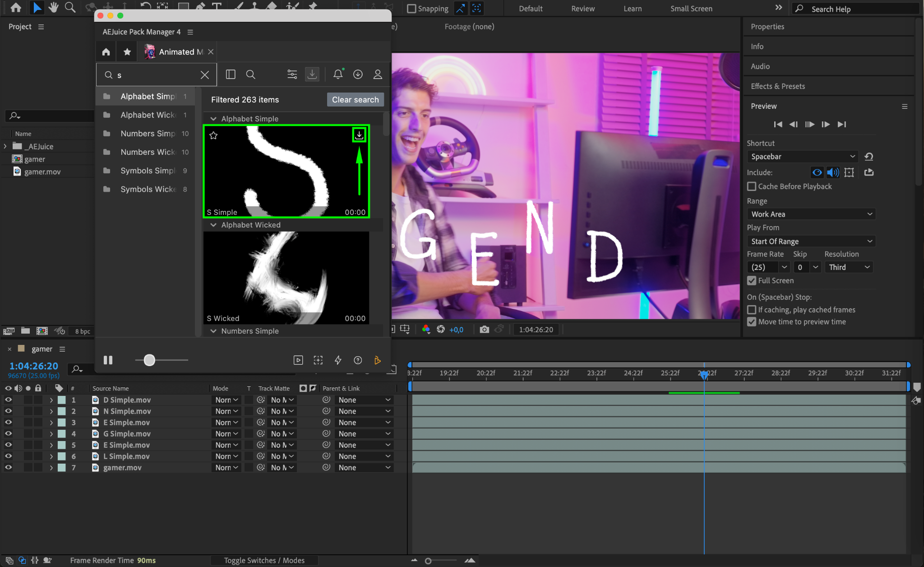Select the S Wicked thumbnail

point(286,277)
